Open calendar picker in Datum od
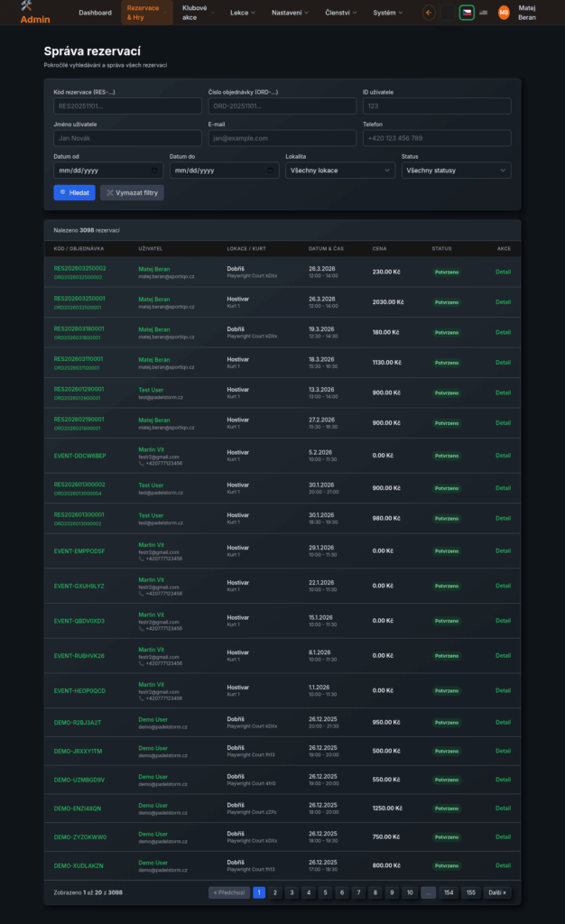Screen dimensions: 565x924 coord(154,171)
